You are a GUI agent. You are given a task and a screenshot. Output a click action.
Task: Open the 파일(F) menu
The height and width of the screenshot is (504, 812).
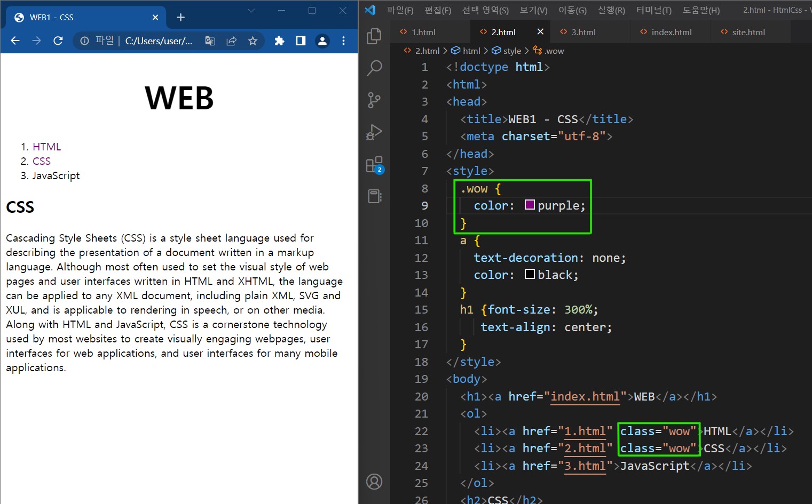400,10
